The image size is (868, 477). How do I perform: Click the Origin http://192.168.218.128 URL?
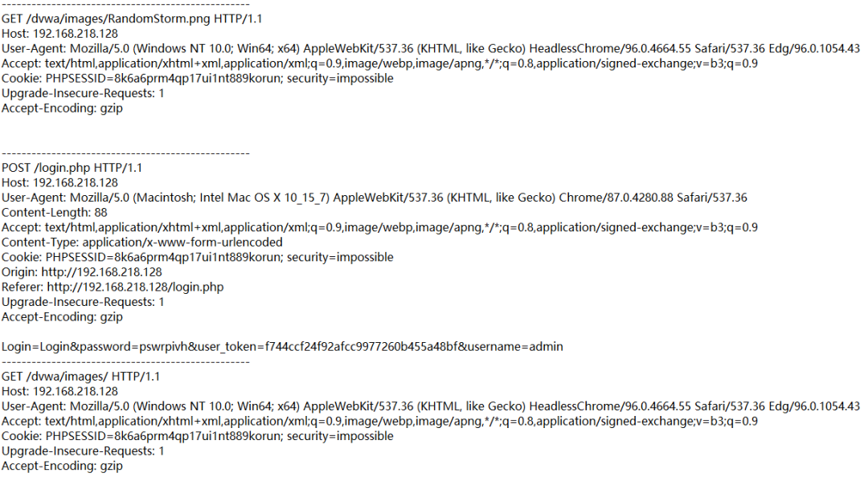(102, 272)
